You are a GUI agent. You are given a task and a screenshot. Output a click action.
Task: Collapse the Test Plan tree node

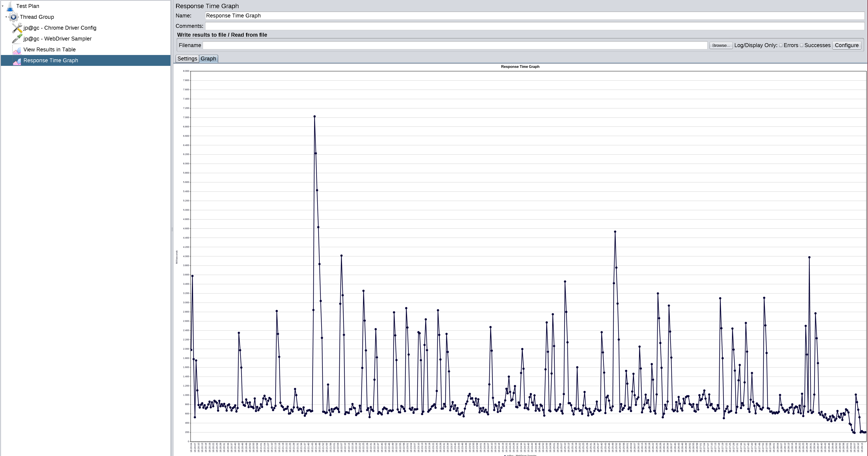[x=3, y=6]
